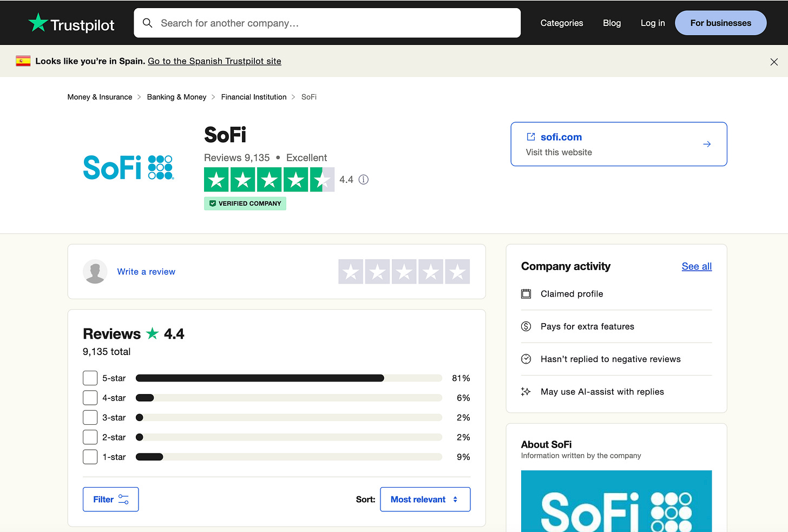Go to Money & Insurance breadcrumb
The width and height of the screenshot is (788, 532).
pyautogui.click(x=100, y=97)
